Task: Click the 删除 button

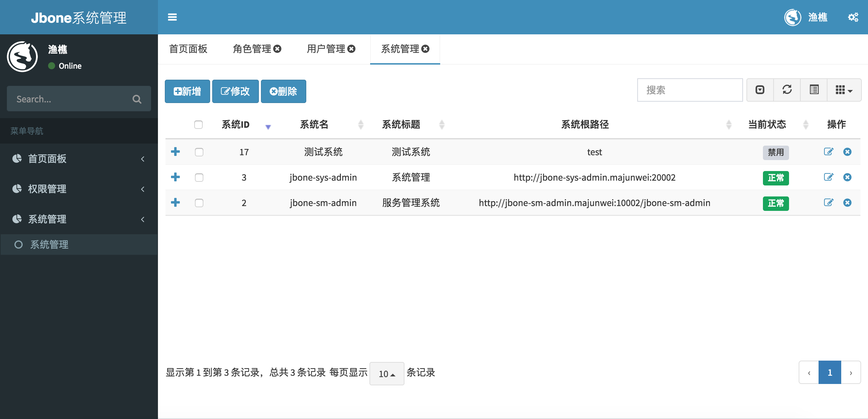Action: 283,91
